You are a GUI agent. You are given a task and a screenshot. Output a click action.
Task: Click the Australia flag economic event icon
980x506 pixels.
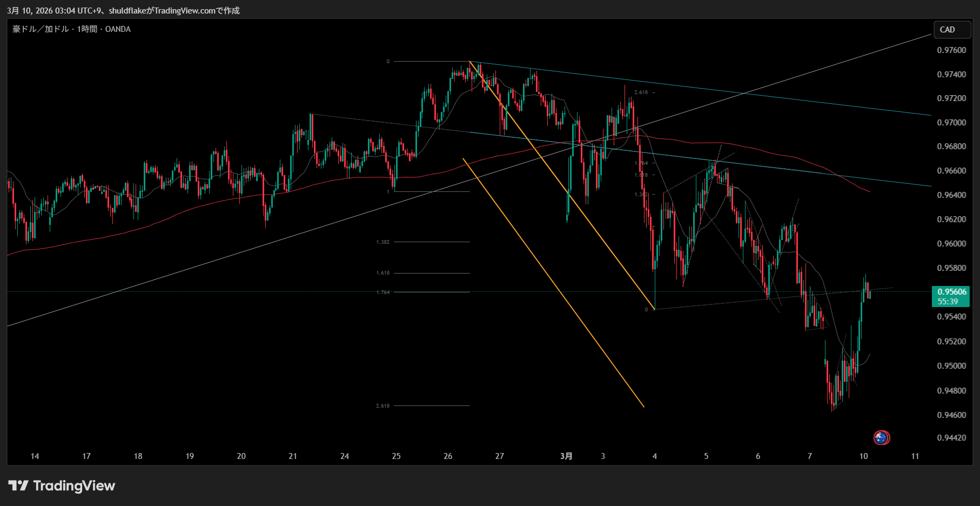tap(881, 437)
